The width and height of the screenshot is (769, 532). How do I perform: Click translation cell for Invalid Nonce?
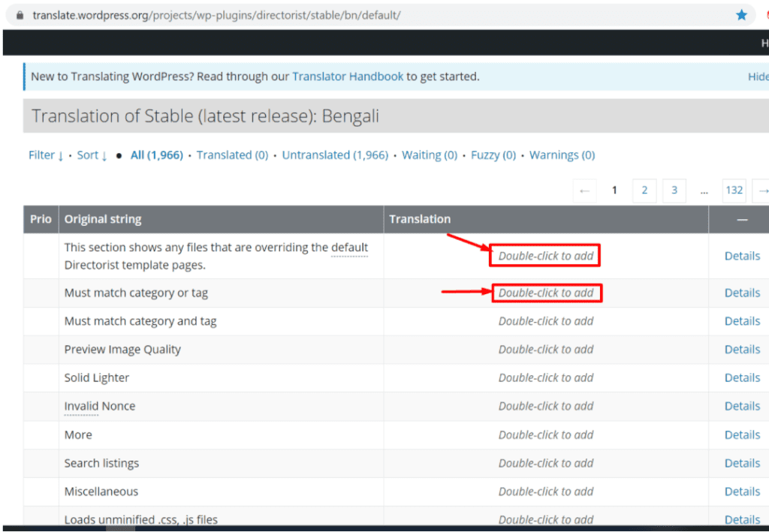[x=546, y=407]
